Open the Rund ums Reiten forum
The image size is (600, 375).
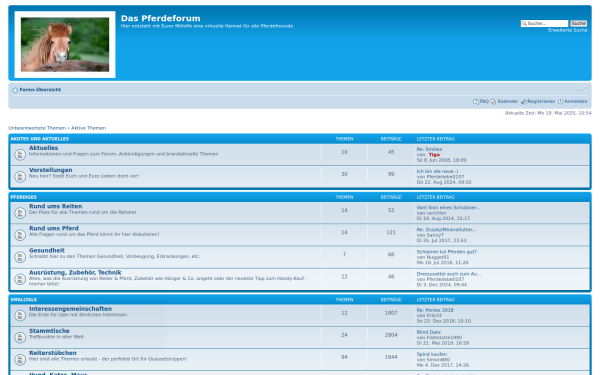55,206
